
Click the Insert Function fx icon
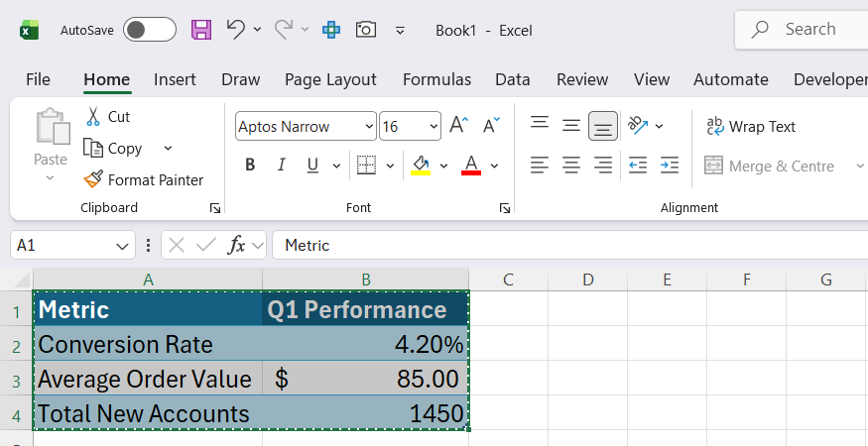(236, 245)
